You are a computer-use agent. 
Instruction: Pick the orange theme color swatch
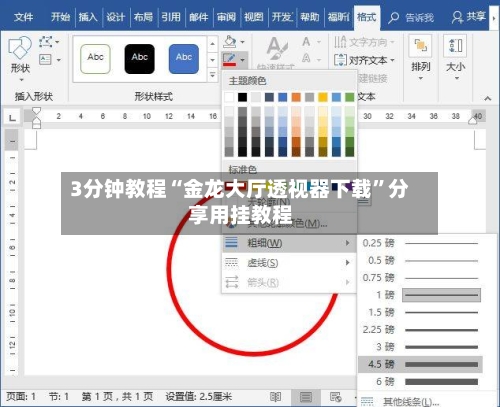point(296,97)
